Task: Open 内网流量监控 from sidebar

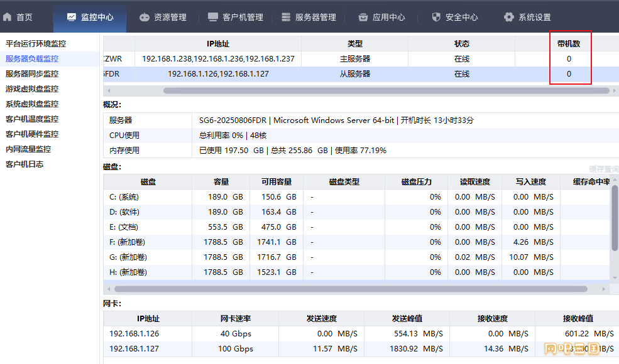Action: tap(28, 149)
